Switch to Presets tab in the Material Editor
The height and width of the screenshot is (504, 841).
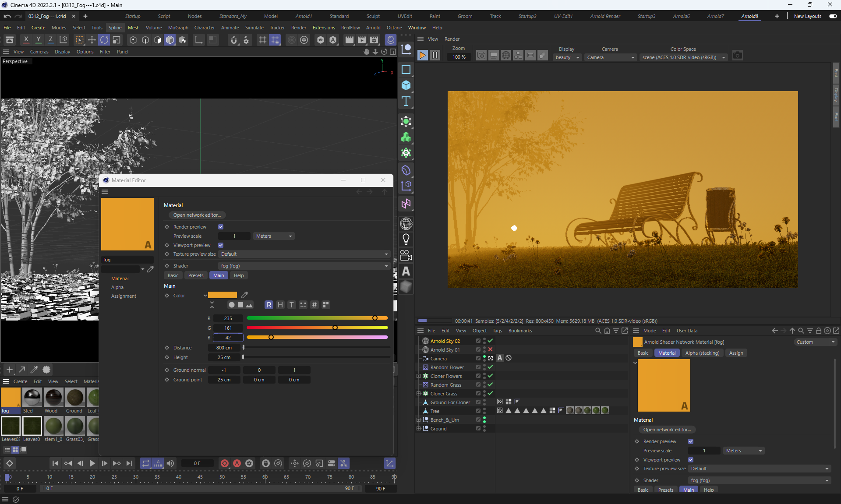195,275
